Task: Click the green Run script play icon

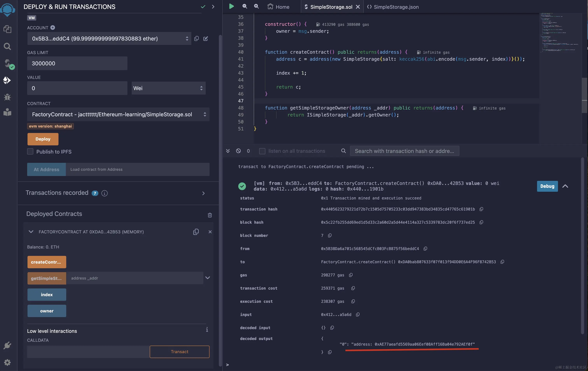Action: click(x=231, y=7)
